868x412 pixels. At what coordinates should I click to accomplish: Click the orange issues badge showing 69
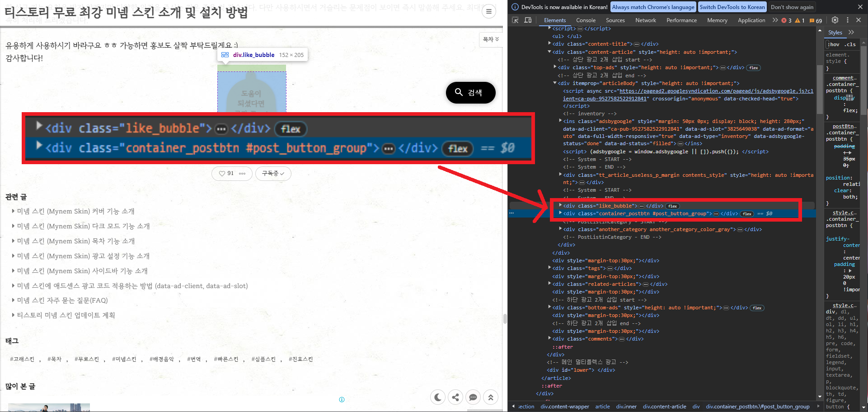pyautogui.click(x=816, y=20)
